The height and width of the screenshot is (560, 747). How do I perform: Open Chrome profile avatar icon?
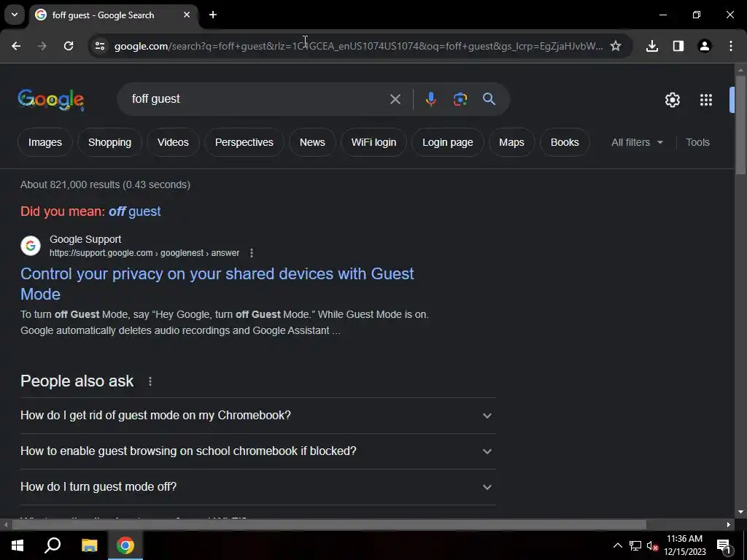(705, 46)
